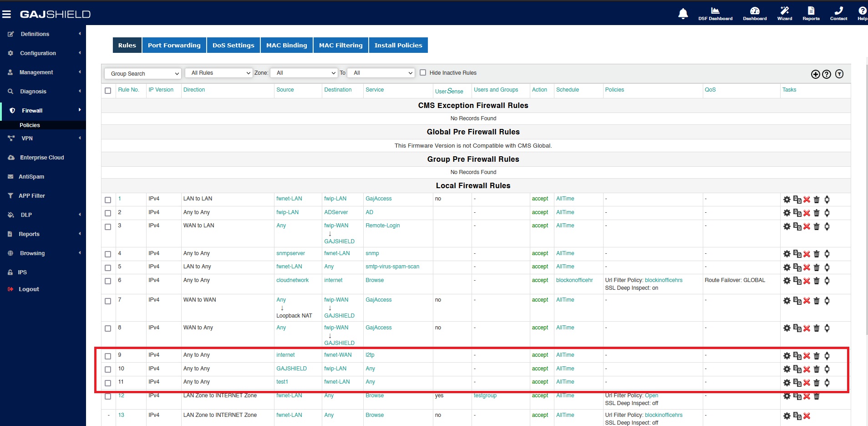The height and width of the screenshot is (426, 868).
Task: Open the To zone dropdown
Action: (381, 73)
